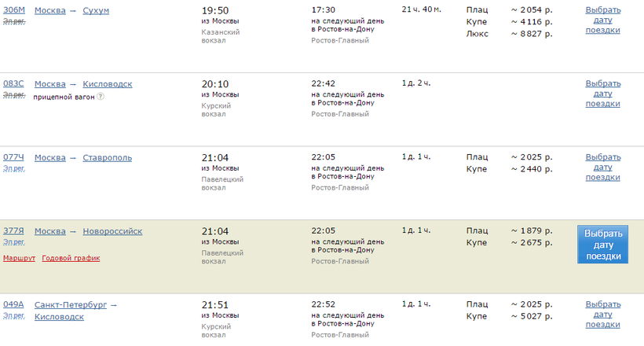The height and width of the screenshot is (346, 644).
Task: Open train number 306М link
Action: coord(14,9)
